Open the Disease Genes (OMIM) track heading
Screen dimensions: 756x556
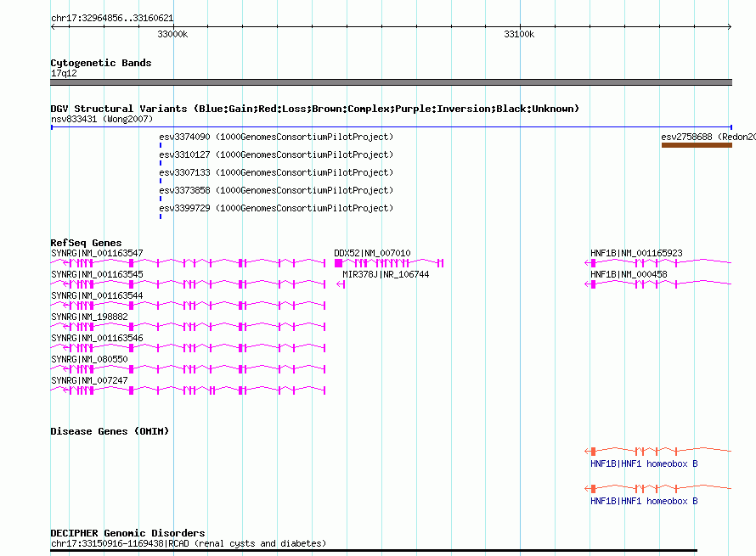point(110,431)
